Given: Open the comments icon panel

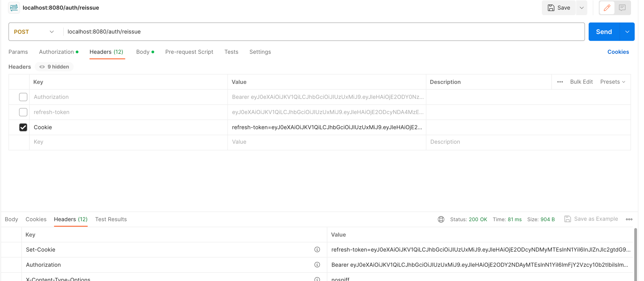Looking at the screenshot, I should [x=622, y=8].
